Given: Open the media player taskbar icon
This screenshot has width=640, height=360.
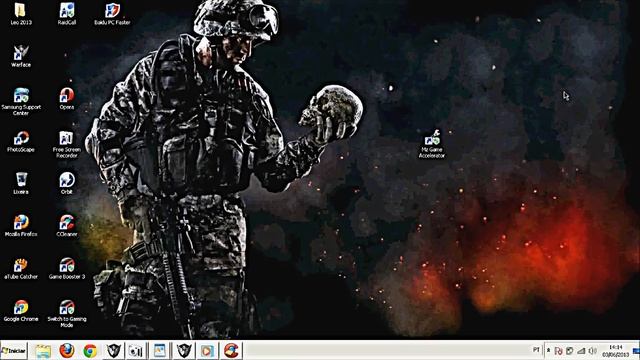Looking at the screenshot, I should pos(207,351).
